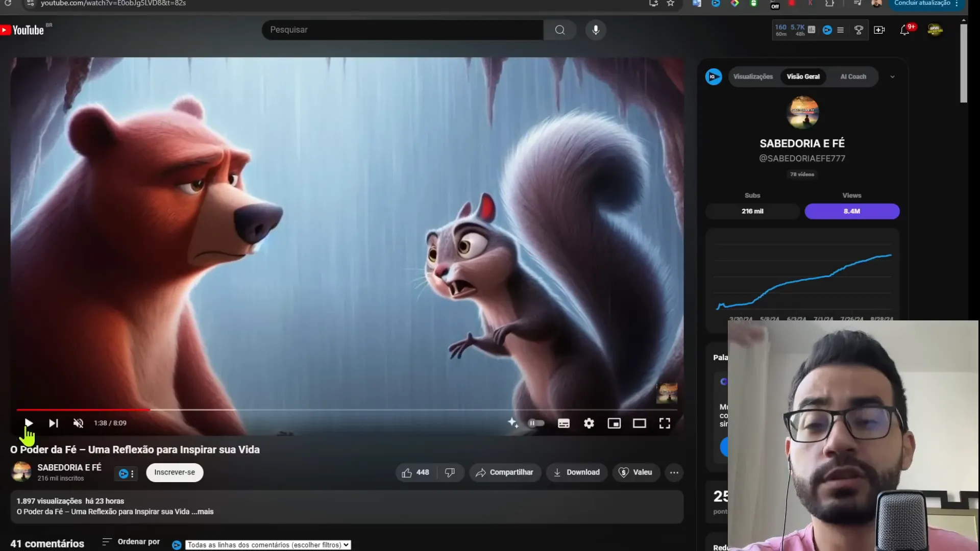Unmute the video sound
980x551 pixels.
[78, 423]
